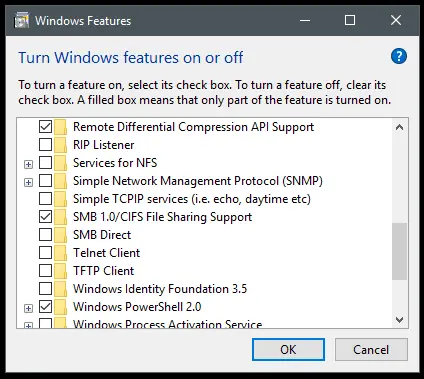Click the Cancel button

pyautogui.click(x=371, y=350)
